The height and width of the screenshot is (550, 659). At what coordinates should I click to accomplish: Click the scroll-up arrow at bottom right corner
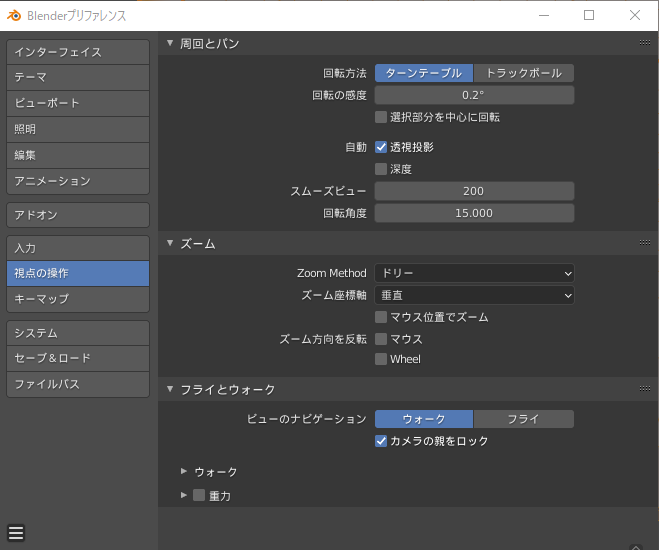coord(635,547)
